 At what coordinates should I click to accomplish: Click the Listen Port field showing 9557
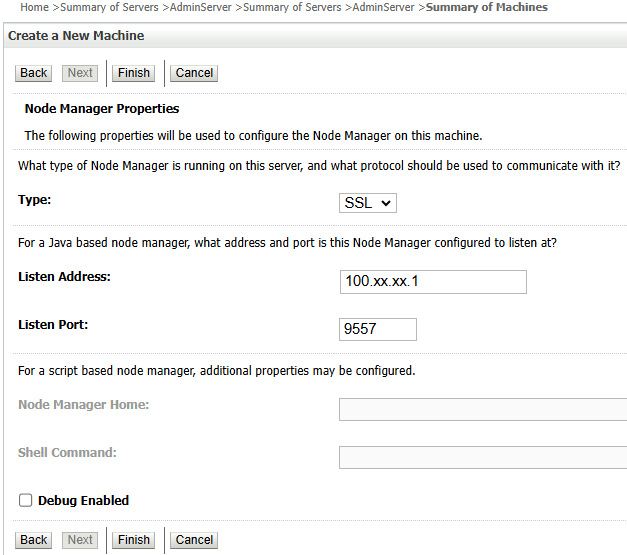[x=378, y=329]
